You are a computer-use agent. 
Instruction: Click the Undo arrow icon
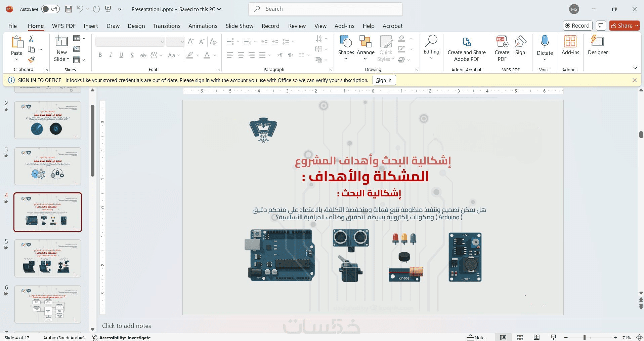(80, 9)
